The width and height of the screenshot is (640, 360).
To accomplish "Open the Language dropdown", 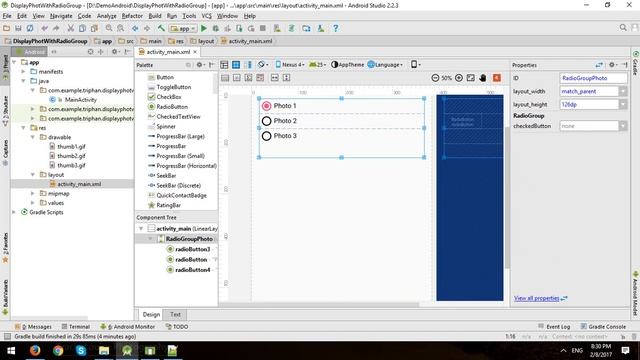I will point(385,65).
